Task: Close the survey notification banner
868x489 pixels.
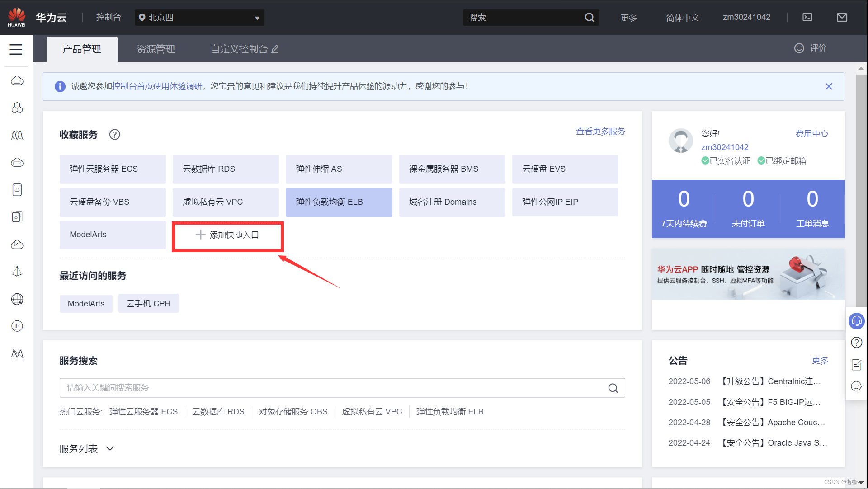Action: [829, 86]
